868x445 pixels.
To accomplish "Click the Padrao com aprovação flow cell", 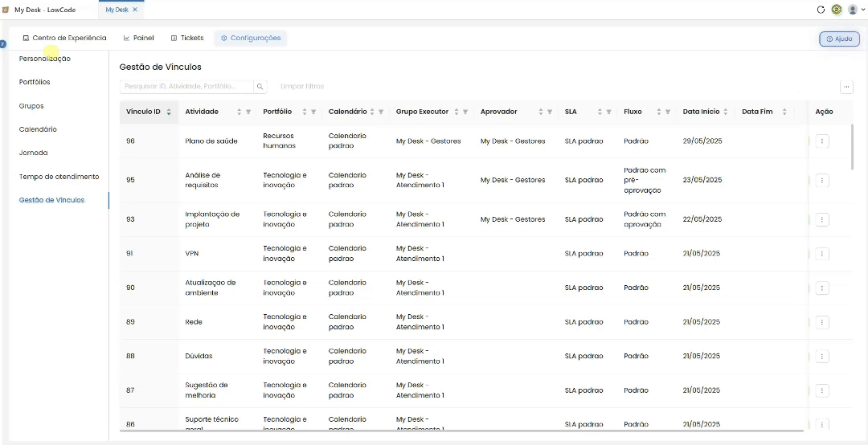I will (x=645, y=220).
